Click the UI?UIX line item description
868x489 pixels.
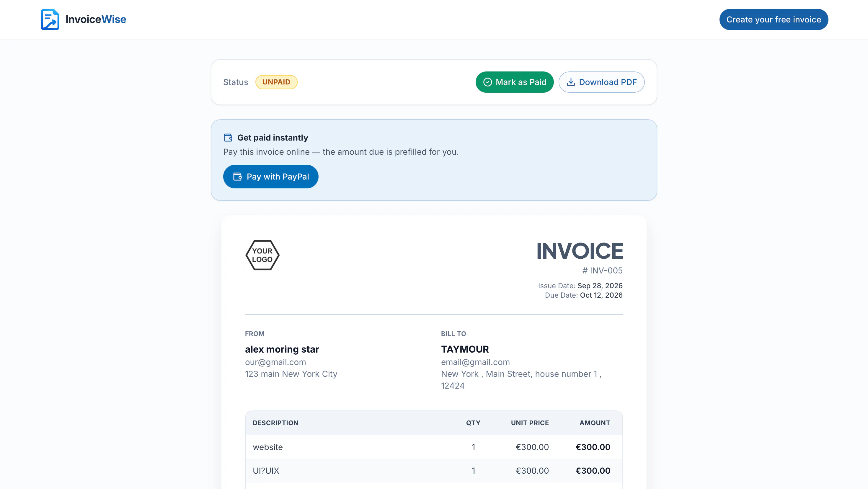click(266, 470)
